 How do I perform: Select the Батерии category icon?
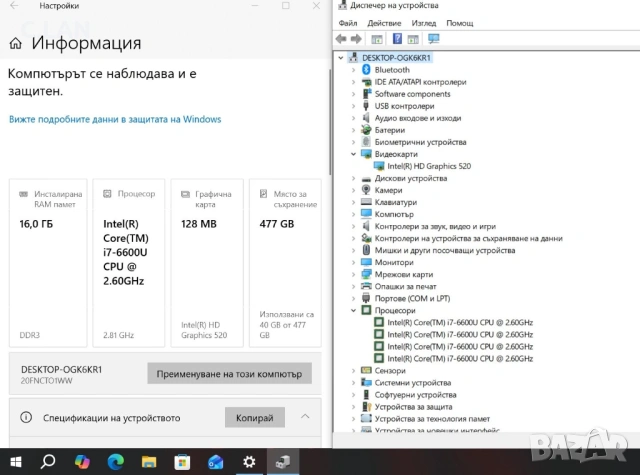pos(366,130)
